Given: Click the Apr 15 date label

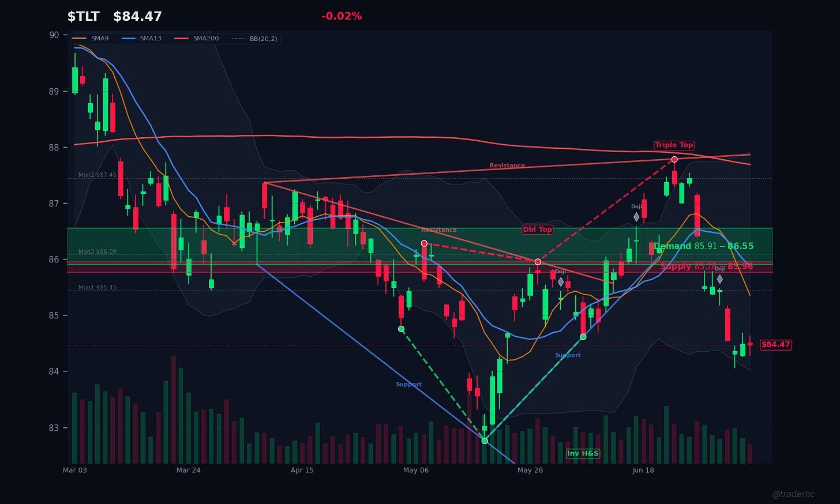Looking at the screenshot, I should coord(302,471).
